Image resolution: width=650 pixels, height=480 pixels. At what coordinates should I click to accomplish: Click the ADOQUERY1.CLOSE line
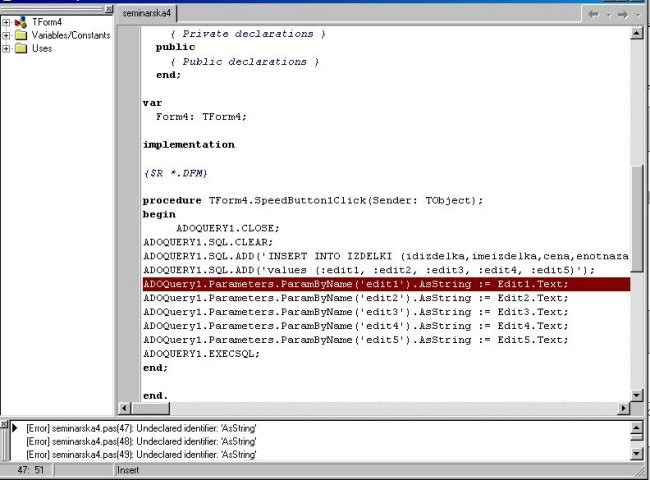click(228, 228)
